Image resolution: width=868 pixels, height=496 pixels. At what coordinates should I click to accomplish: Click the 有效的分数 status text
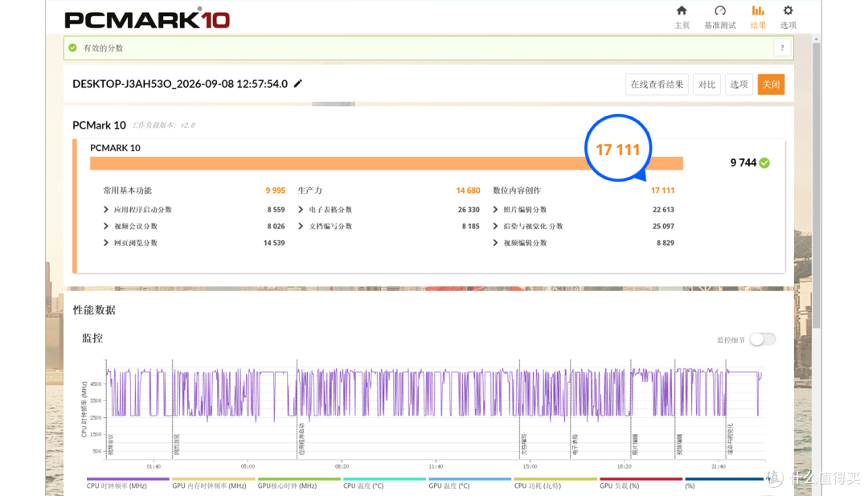point(103,48)
